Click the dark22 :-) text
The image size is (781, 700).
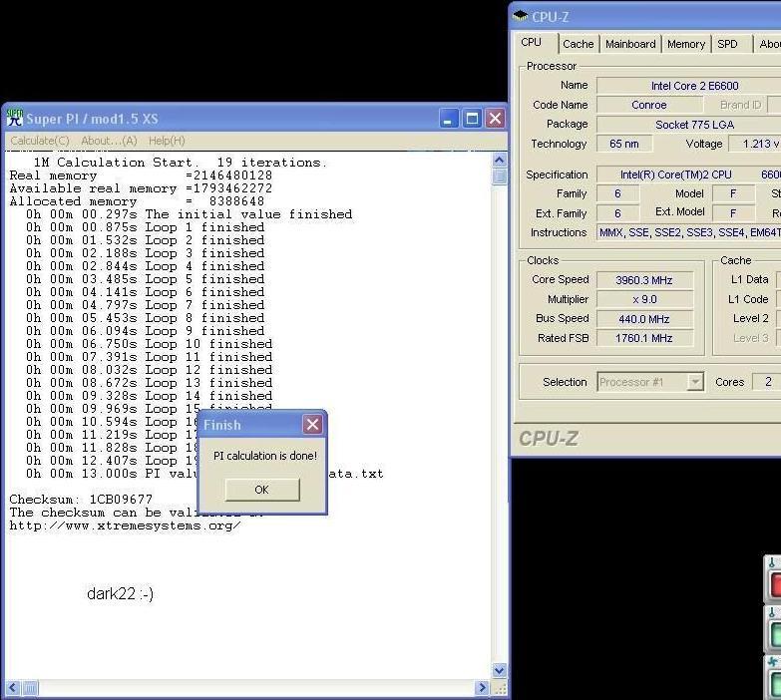[x=120, y=593]
